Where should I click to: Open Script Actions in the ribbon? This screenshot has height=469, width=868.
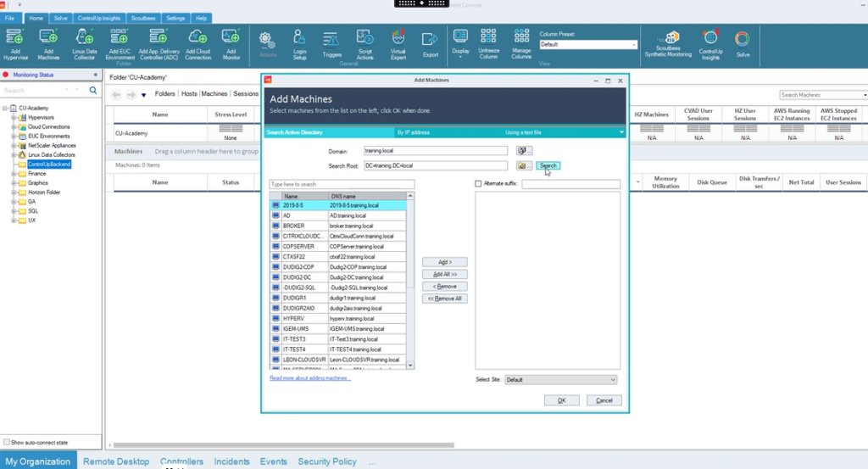pos(364,44)
